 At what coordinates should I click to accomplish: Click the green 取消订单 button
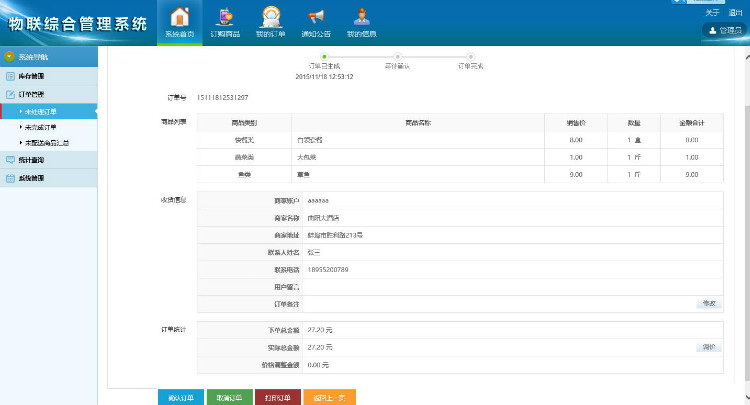(x=230, y=397)
